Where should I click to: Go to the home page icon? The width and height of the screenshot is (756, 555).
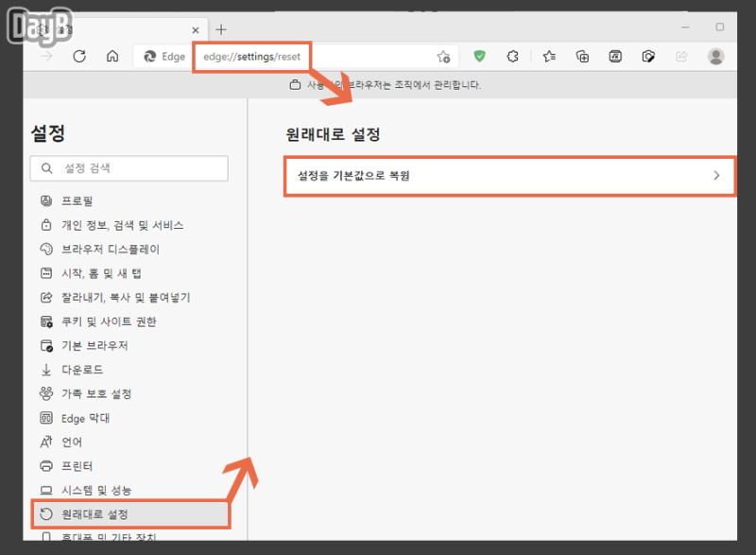pos(112,57)
